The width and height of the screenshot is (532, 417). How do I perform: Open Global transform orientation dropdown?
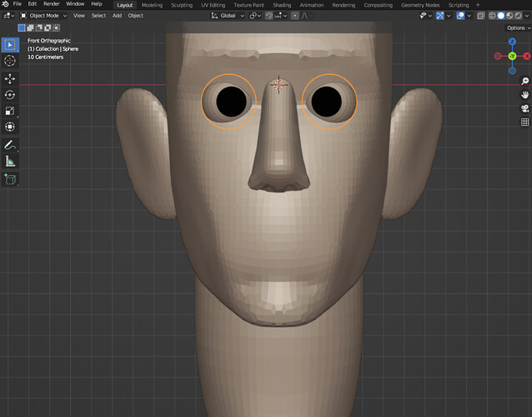tap(228, 16)
